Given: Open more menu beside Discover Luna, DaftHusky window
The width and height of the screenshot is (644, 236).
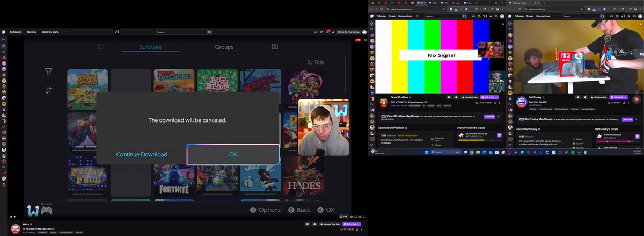Looking at the screenshot, I should click(555, 16).
